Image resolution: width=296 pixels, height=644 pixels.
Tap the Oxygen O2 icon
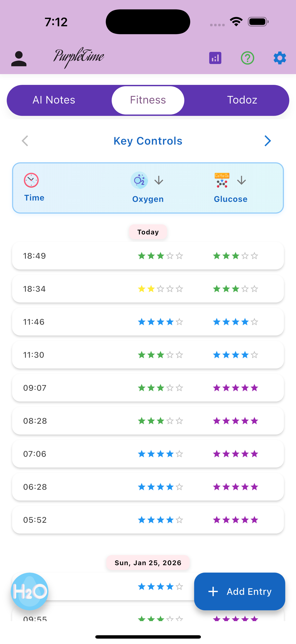coord(139,180)
